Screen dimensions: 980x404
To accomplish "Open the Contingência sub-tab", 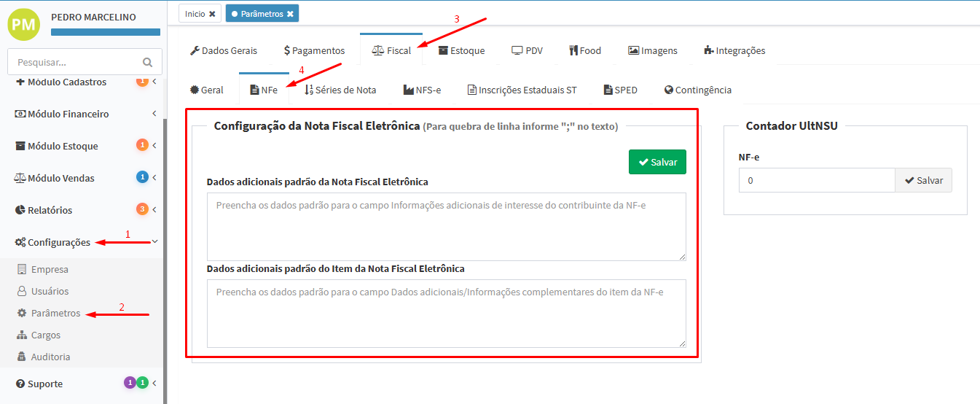I will click(x=697, y=90).
